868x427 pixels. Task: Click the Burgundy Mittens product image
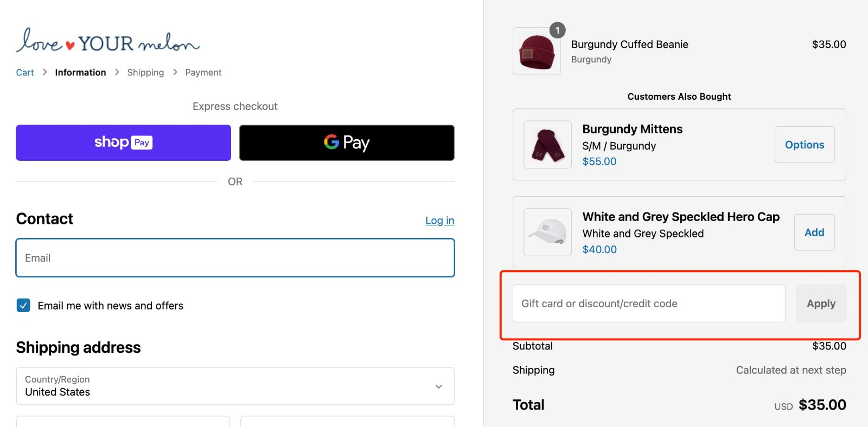tap(547, 145)
